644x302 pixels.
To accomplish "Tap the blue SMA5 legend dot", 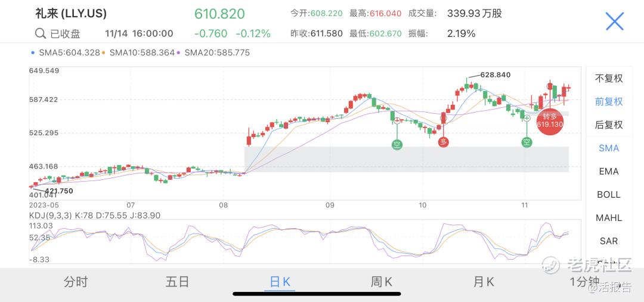I will (x=33, y=53).
